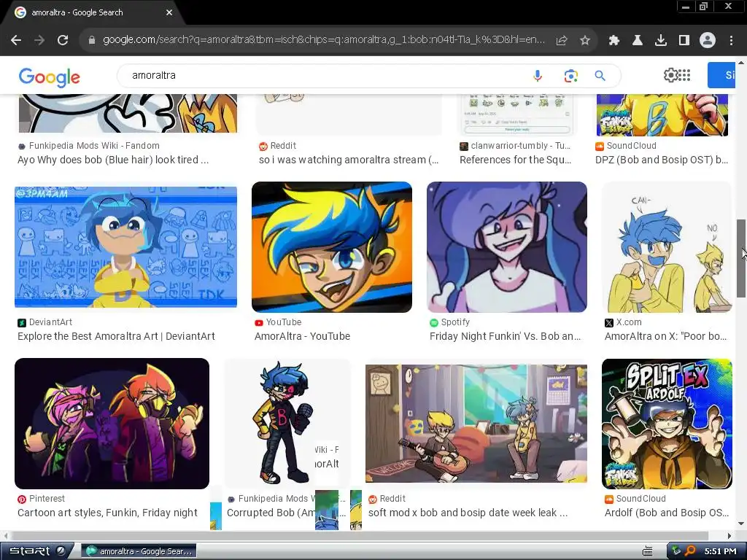The image size is (747, 560).
Task: Click the vertical page scrollbar thumb
Action: (741, 259)
